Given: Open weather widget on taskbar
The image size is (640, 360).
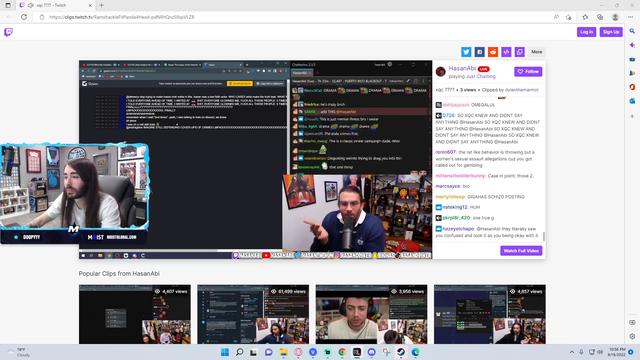Looking at the screenshot, I should (x=17, y=352).
